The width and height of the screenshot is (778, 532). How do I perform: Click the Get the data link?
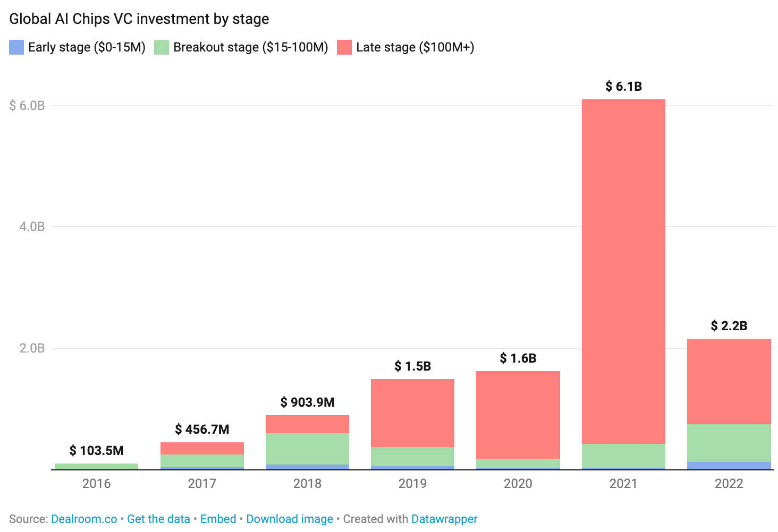(x=158, y=519)
